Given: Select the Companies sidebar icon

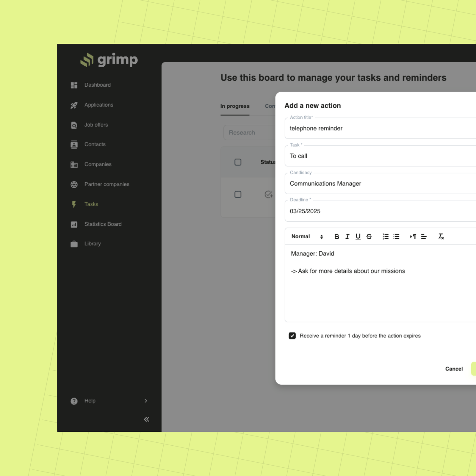Looking at the screenshot, I should (x=74, y=164).
